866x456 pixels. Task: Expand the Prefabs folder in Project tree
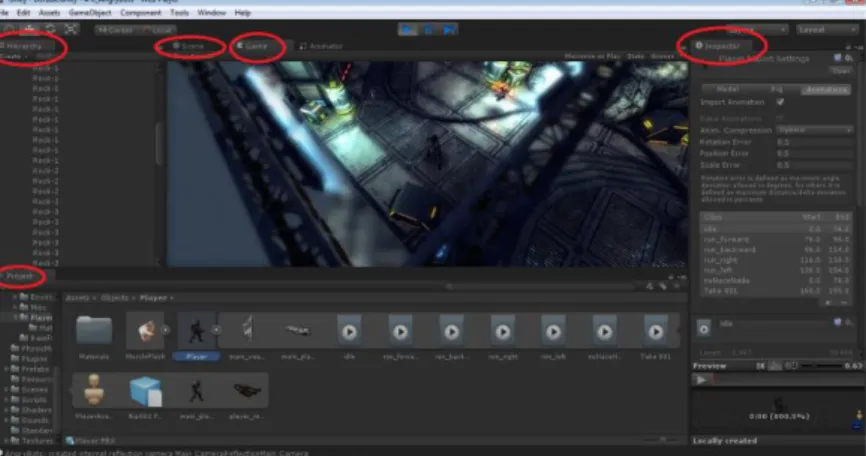tap(7, 369)
